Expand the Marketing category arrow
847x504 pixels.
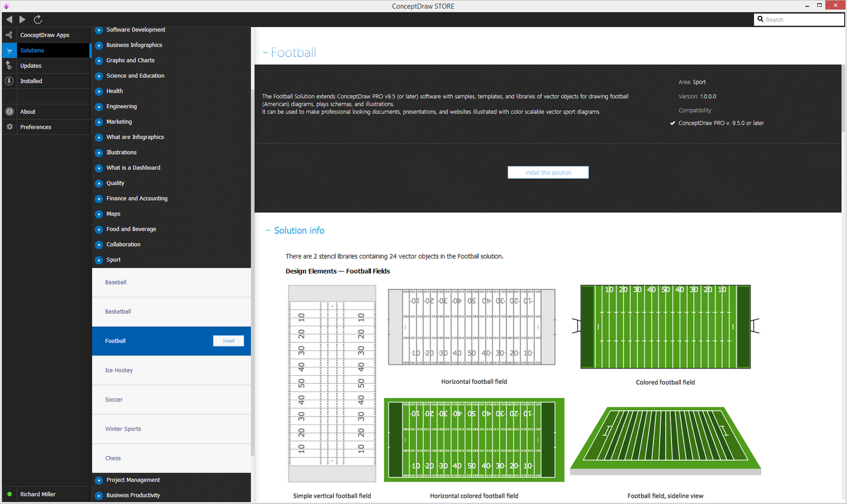click(x=99, y=121)
